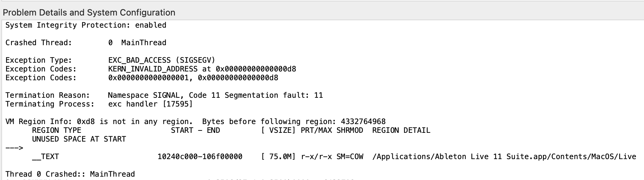Click the Problem Details and System Configuration heading
644x180 pixels.
pyautogui.click(x=89, y=13)
